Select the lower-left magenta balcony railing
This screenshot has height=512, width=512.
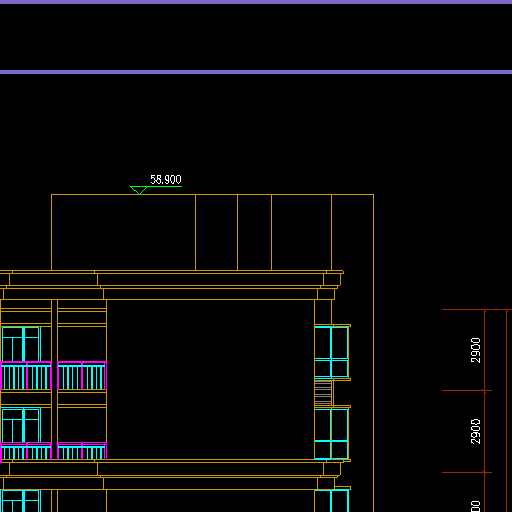26,452
